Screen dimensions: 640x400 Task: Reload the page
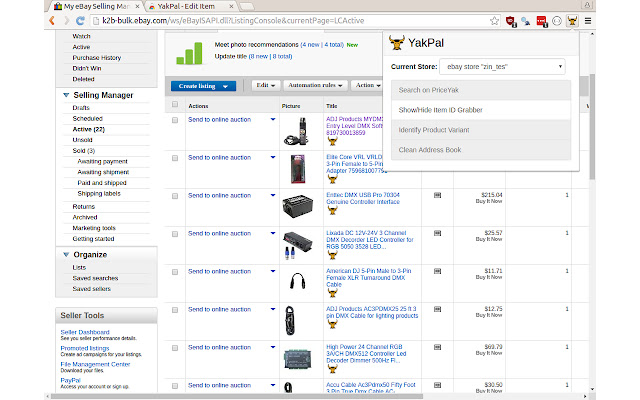click(80, 20)
